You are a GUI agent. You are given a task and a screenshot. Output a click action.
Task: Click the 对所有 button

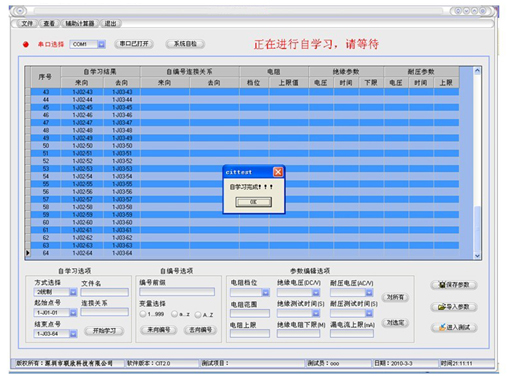coord(395,297)
